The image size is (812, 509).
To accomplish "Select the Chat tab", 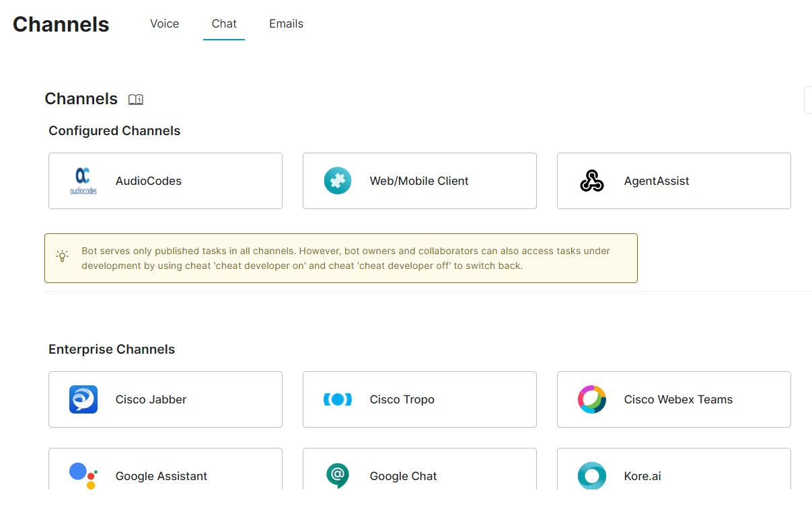I will point(224,24).
